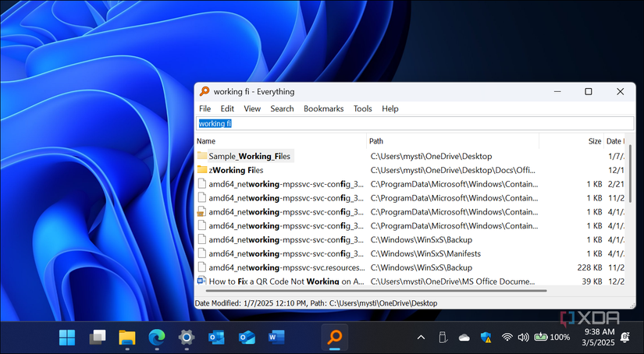
Task: Minimize the Everything window
Action: click(x=557, y=91)
